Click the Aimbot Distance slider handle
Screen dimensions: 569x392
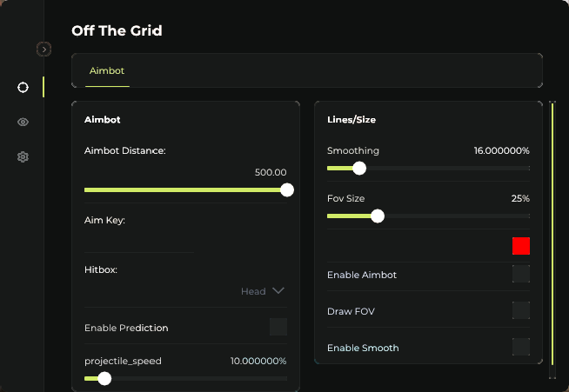click(287, 190)
